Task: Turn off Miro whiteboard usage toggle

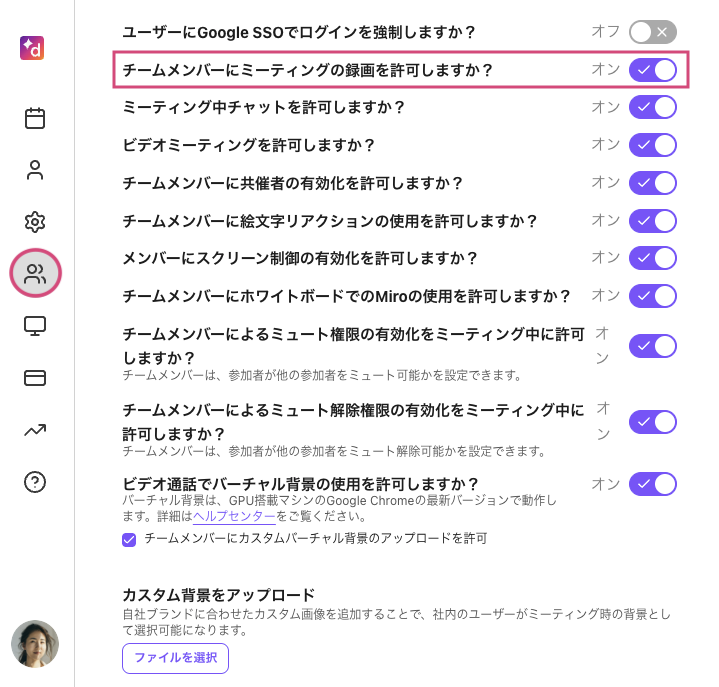Action: click(x=653, y=296)
